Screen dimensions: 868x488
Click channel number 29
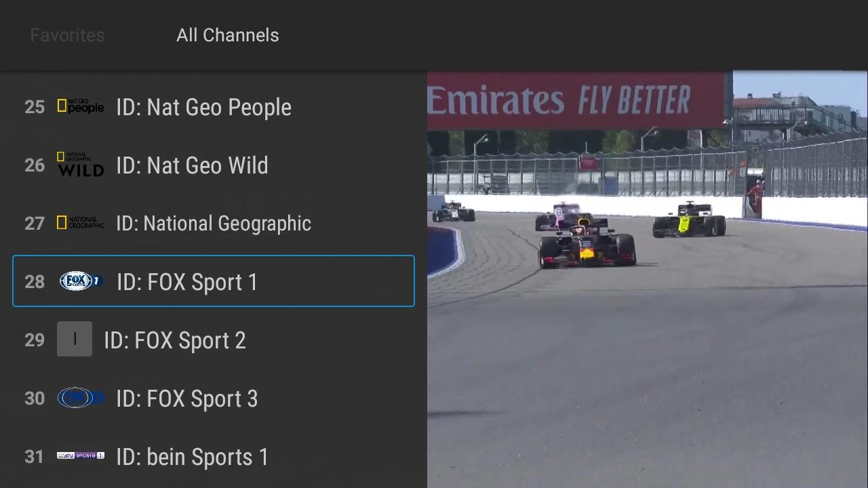[35, 340]
